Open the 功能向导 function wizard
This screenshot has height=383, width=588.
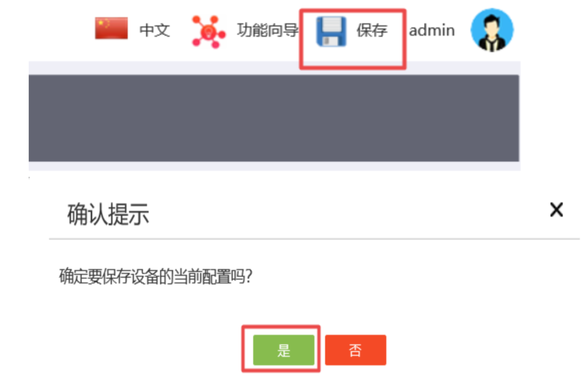[267, 30]
